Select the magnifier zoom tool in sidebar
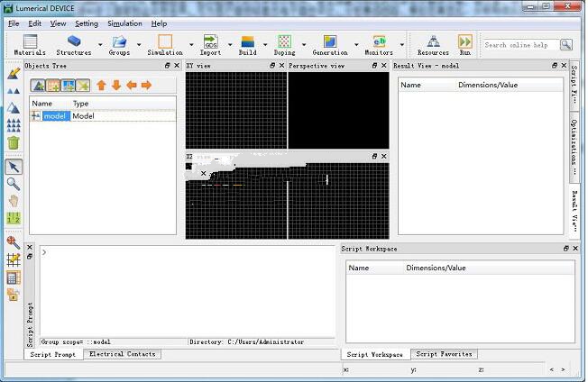 (x=14, y=184)
